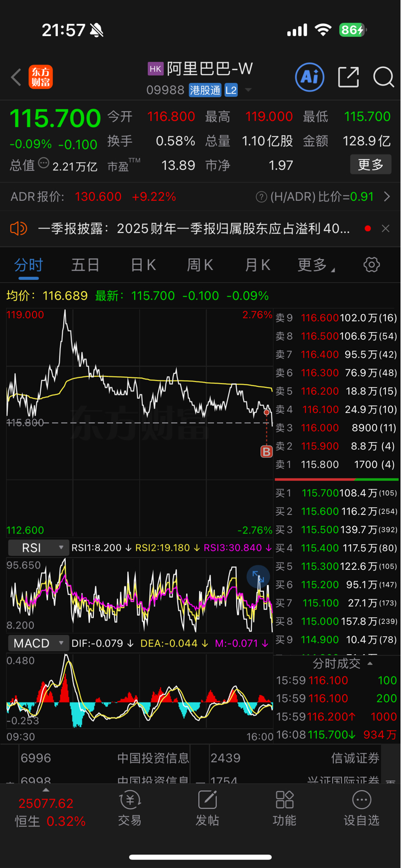The image size is (401, 868).
Task: Open the RSI indicator dropdown
Action: (x=38, y=548)
